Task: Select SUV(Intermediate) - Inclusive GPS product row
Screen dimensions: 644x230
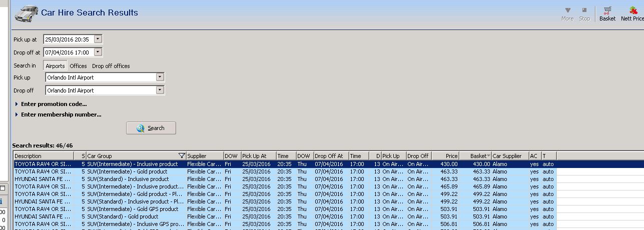Action: pyautogui.click(x=285, y=224)
